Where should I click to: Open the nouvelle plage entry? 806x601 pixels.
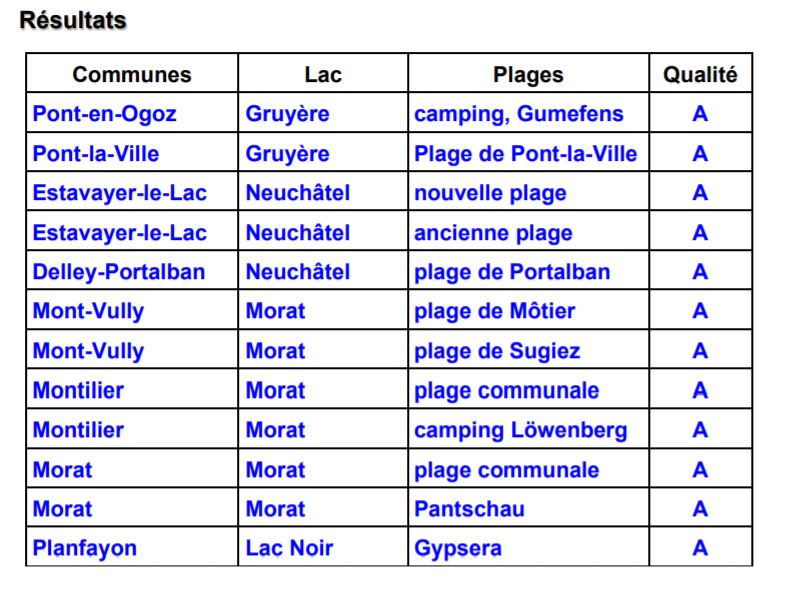tap(491, 193)
